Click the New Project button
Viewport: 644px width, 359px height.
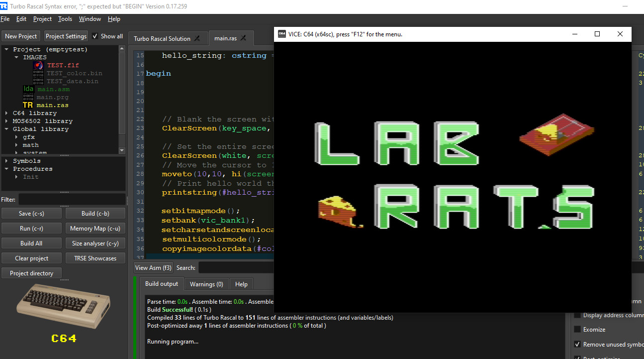(21, 36)
